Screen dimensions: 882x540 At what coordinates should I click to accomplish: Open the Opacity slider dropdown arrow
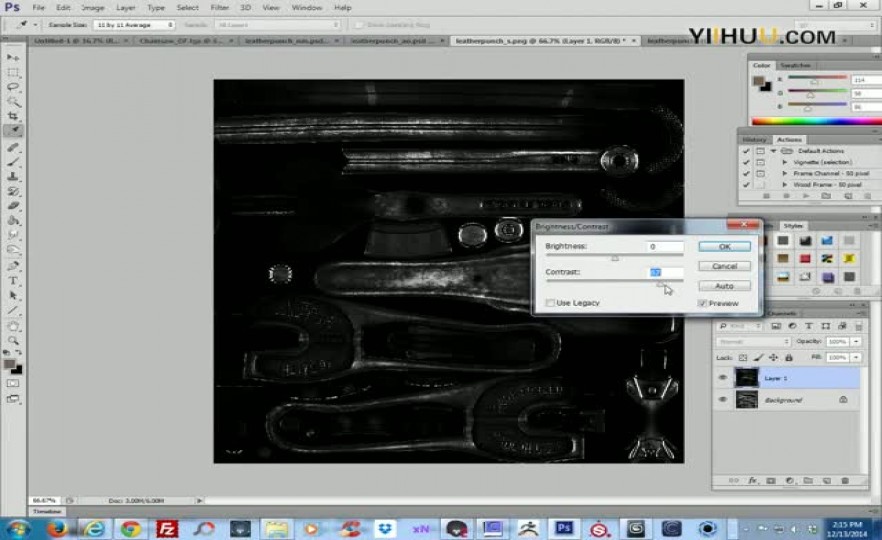856,341
